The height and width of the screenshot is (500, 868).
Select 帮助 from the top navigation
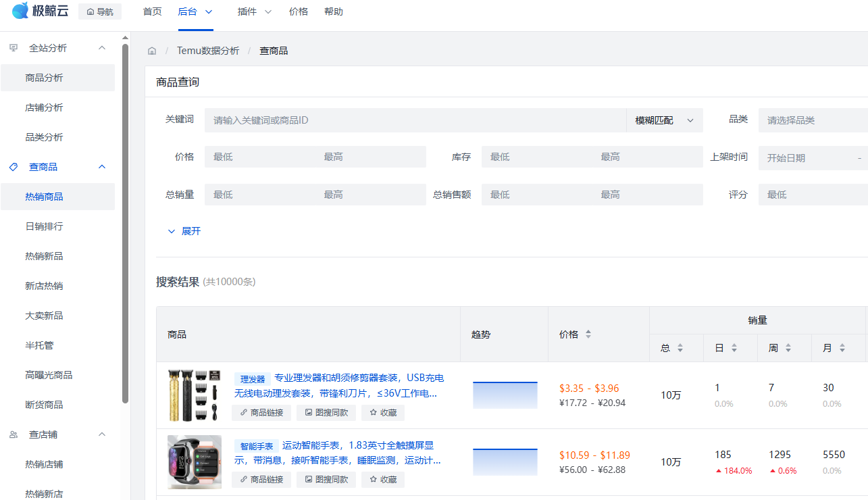[x=334, y=11]
